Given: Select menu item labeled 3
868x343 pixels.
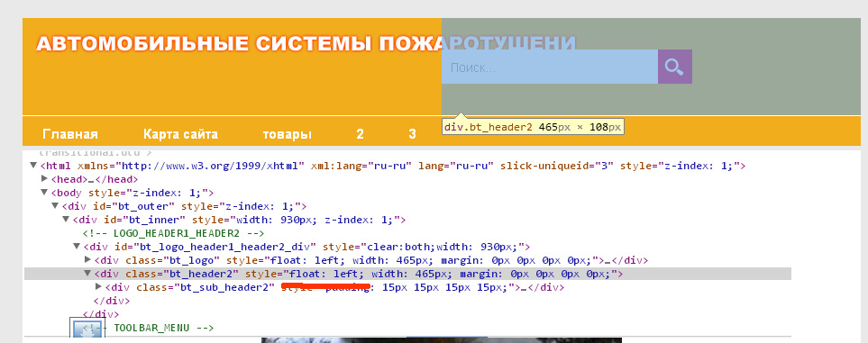Looking at the screenshot, I should pos(413,134).
